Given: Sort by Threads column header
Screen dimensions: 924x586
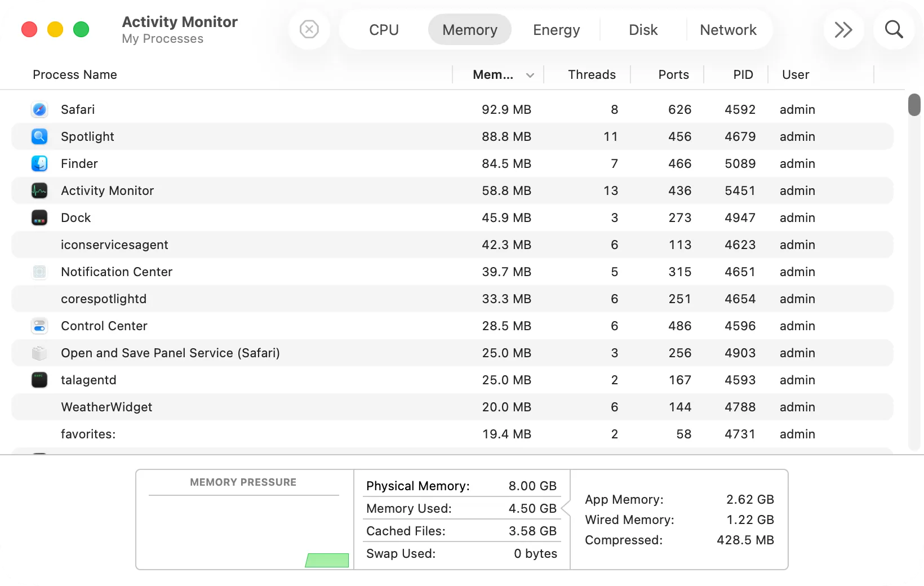Looking at the screenshot, I should coord(592,74).
